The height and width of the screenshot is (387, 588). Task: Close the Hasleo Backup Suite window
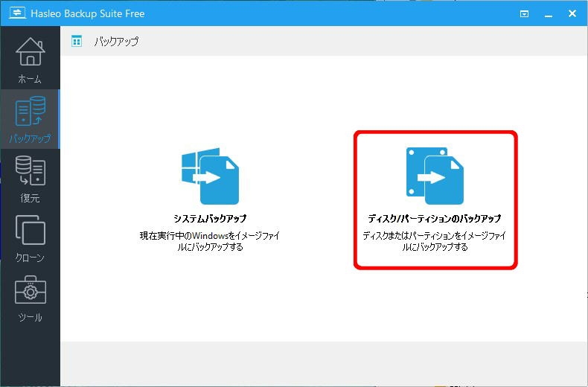(572, 13)
